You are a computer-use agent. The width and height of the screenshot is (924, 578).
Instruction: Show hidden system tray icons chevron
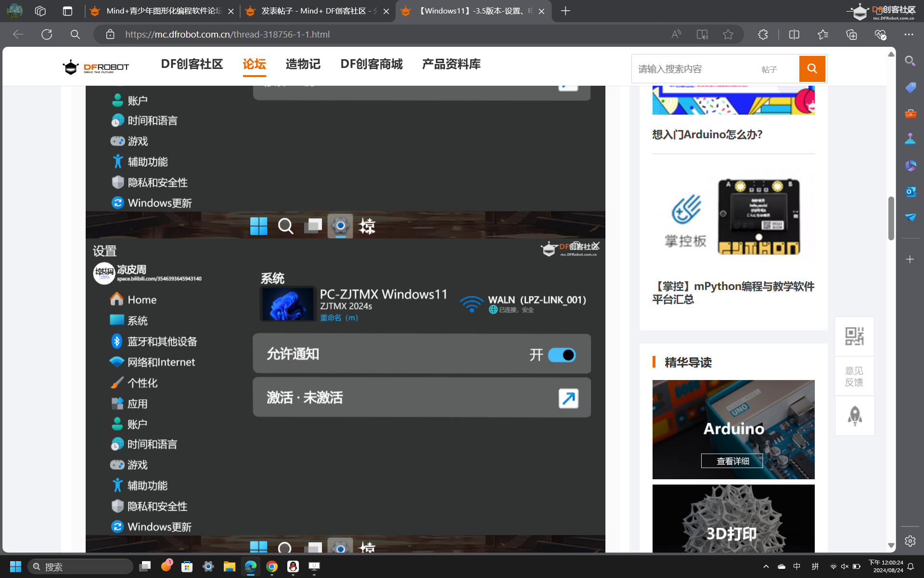766,566
